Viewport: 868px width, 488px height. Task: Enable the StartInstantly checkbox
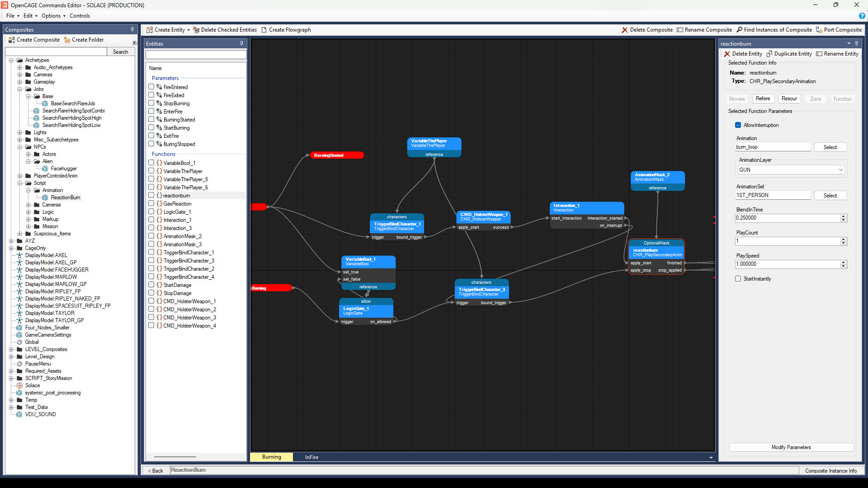[738, 279]
